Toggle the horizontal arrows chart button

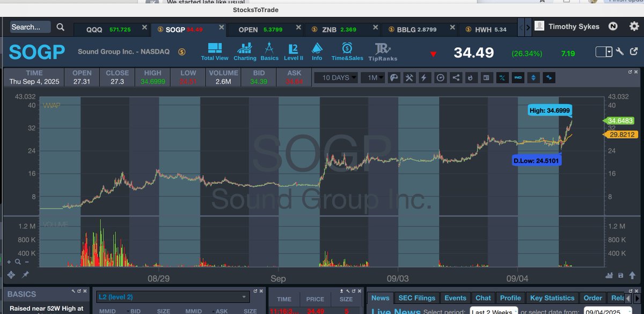click(x=549, y=78)
